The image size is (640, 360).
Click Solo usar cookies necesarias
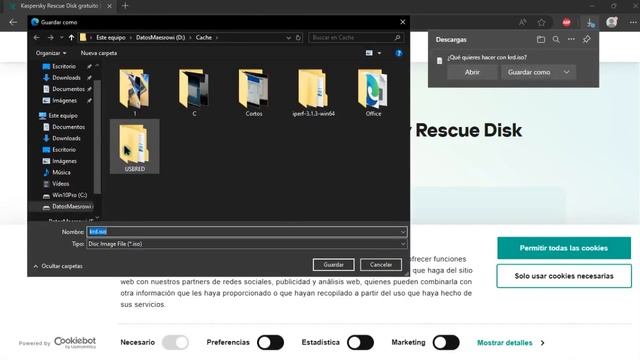point(564,276)
